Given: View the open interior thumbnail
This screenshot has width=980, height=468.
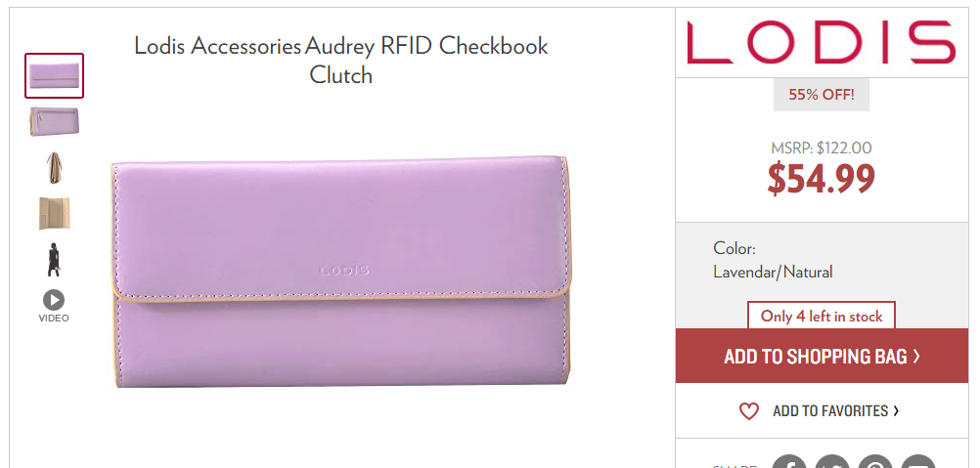Looking at the screenshot, I should (x=55, y=213).
